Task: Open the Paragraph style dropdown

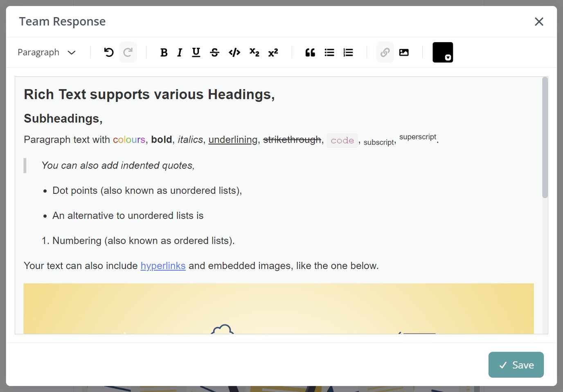Action: click(46, 52)
